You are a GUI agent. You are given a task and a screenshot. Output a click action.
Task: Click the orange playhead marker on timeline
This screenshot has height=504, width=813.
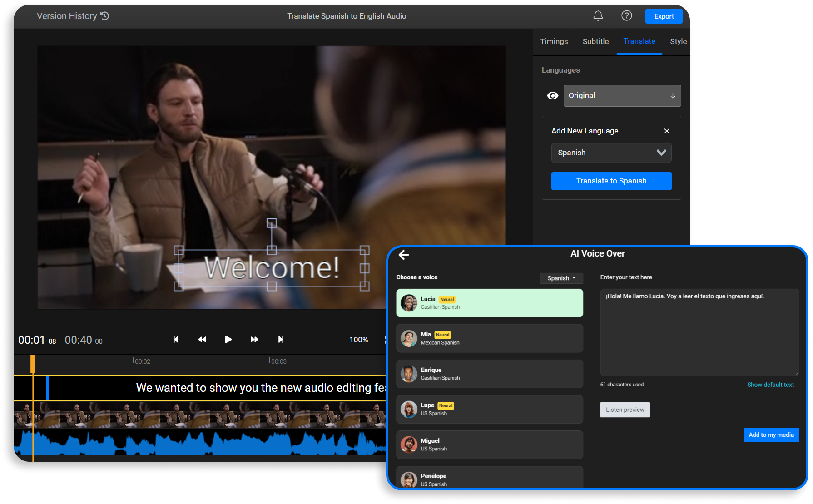point(33,364)
